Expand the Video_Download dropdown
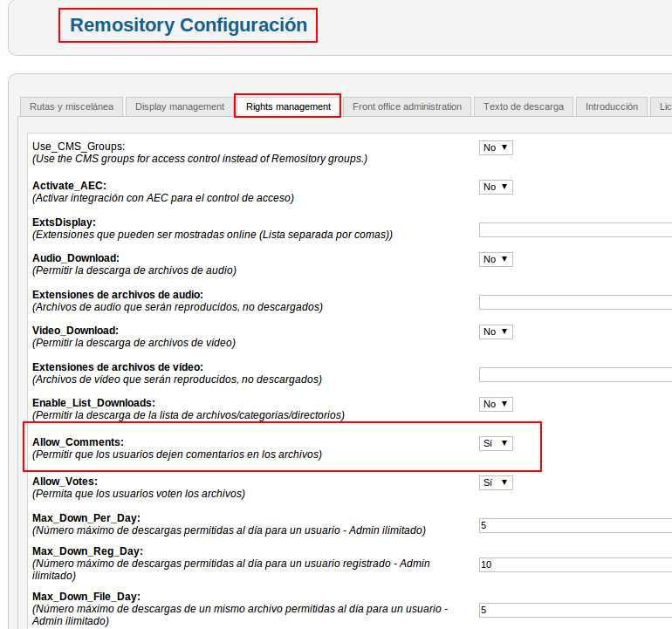Screen dimensions: 672x629 pos(496,332)
